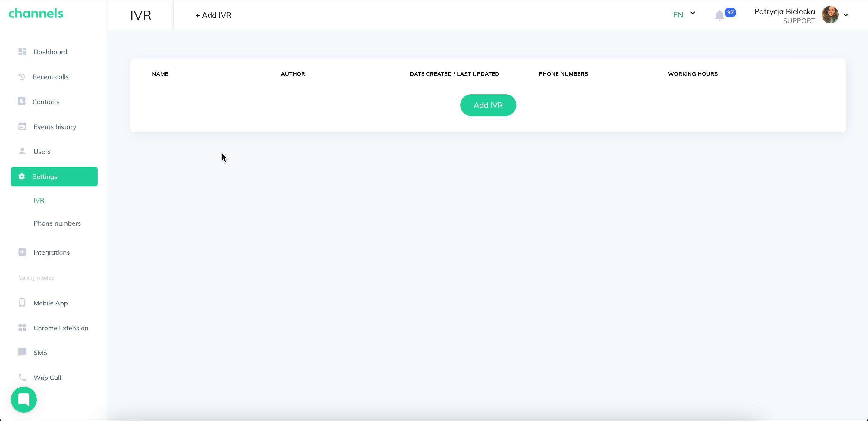Click the SUPPORT role label
The image size is (868, 421).
click(799, 21)
